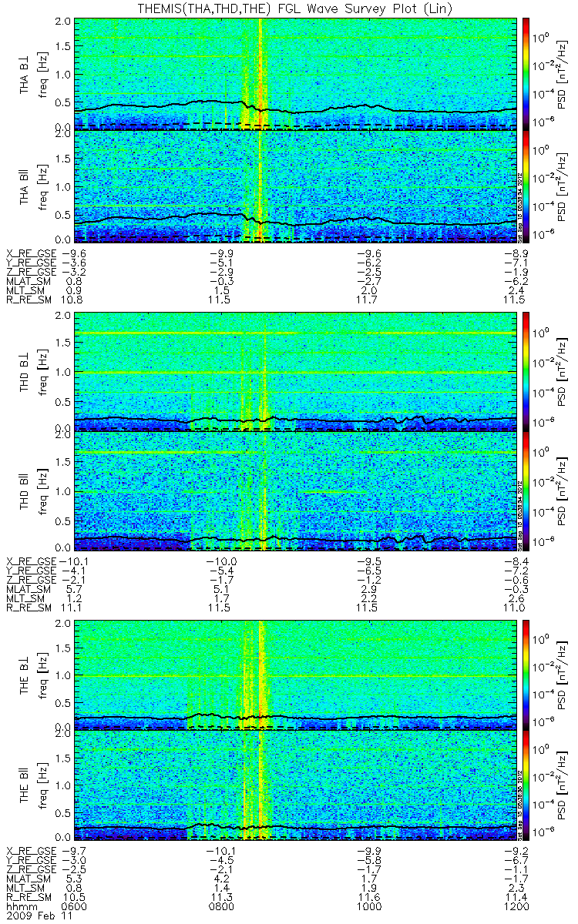The width and height of the screenshot is (578, 924).
Task: Click the 'R_RE_SM' label in the THD block
Action: pyautogui.click(x=29, y=608)
